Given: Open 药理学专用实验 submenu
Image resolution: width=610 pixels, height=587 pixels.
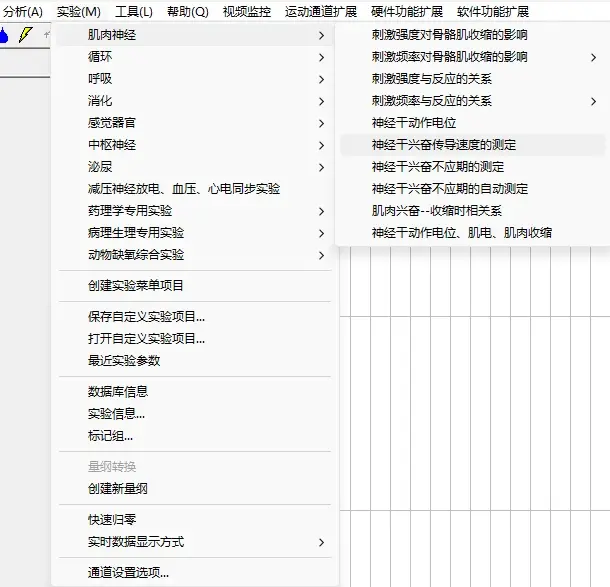Looking at the screenshot, I should pos(130,211).
